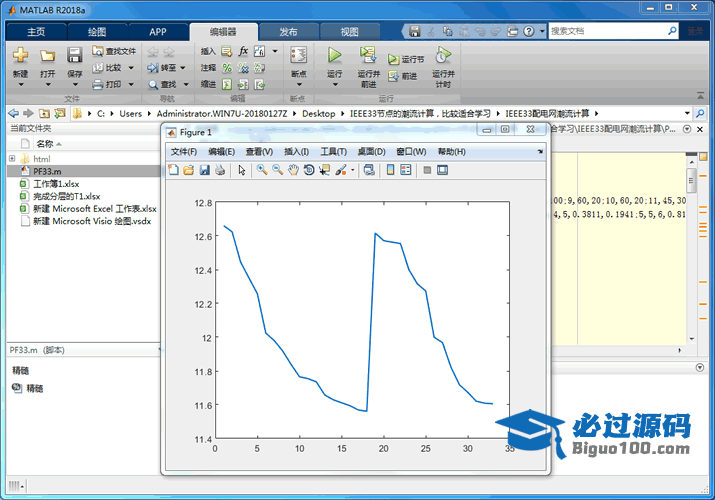This screenshot has width=715, height=500.
Task: Click the 查找文件 button
Action: (114, 51)
